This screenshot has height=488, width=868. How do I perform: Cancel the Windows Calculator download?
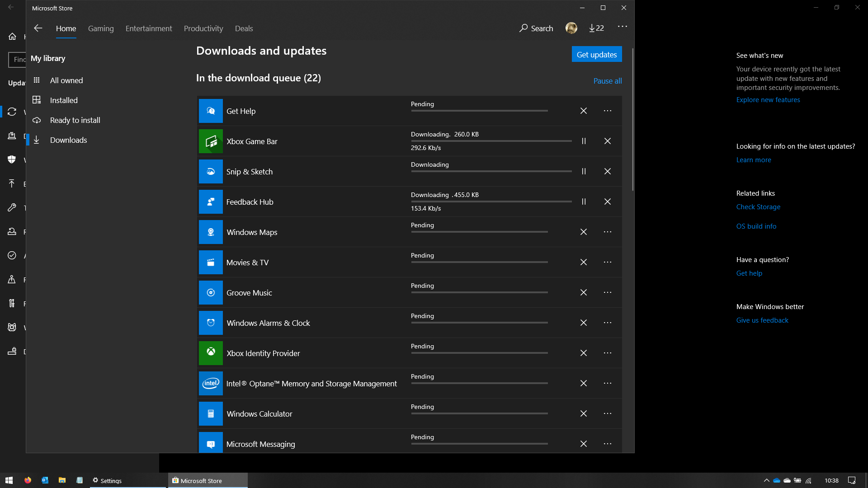[x=584, y=413]
